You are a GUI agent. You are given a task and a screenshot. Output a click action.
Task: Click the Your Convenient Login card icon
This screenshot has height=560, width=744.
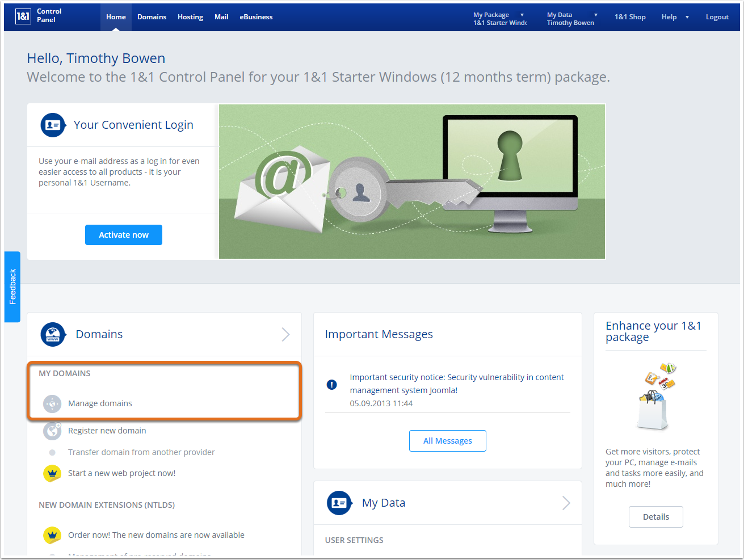point(53,125)
